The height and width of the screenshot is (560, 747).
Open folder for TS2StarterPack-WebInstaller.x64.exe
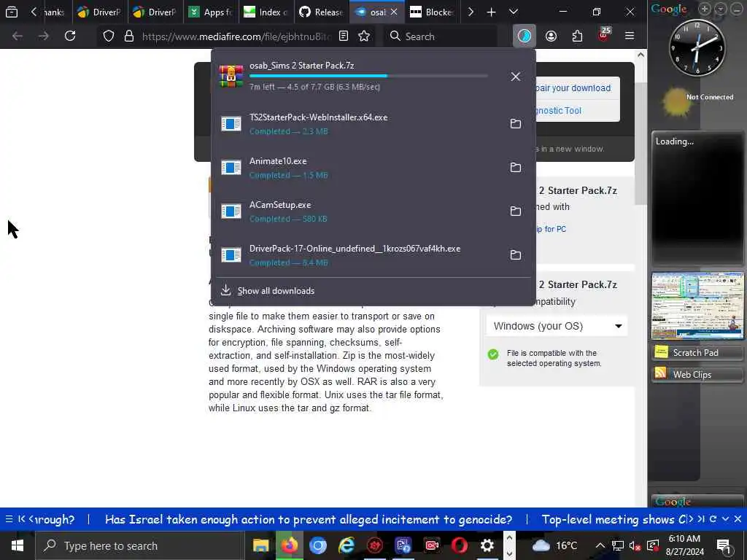pos(516,123)
